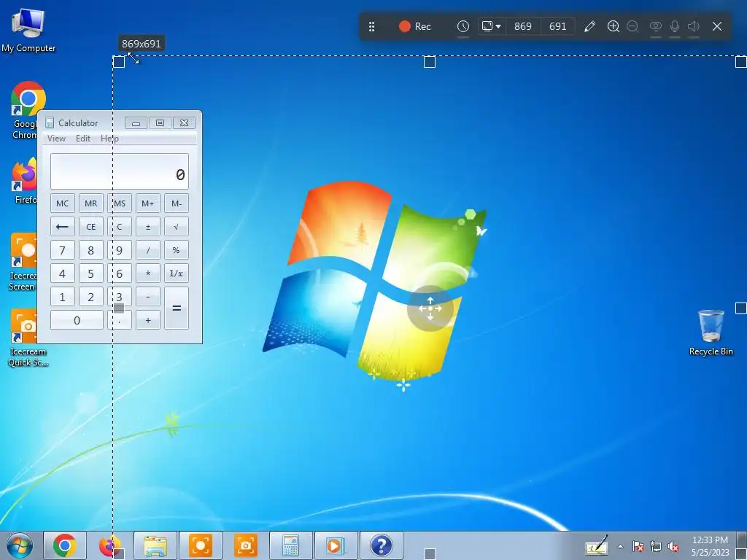Viewport: 747px width, 560px height.
Task: Click the Calculator display showing 0
Action: (x=120, y=171)
